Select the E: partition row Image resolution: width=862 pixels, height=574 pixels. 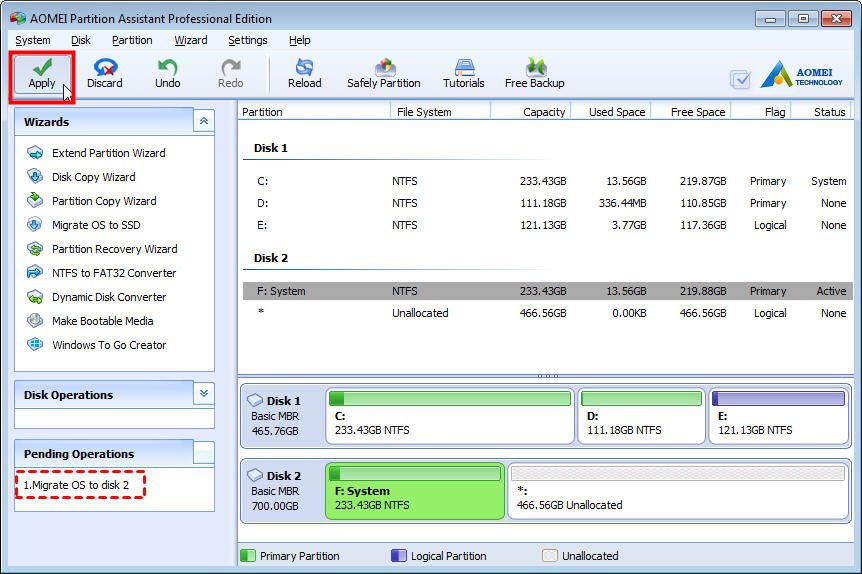click(x=548, y=225)
